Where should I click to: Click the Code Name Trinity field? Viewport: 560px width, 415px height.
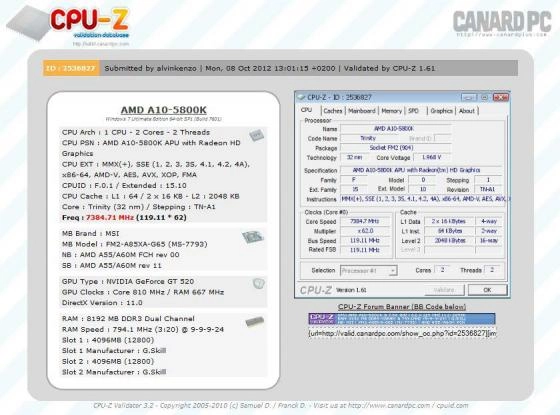(368, 138)
